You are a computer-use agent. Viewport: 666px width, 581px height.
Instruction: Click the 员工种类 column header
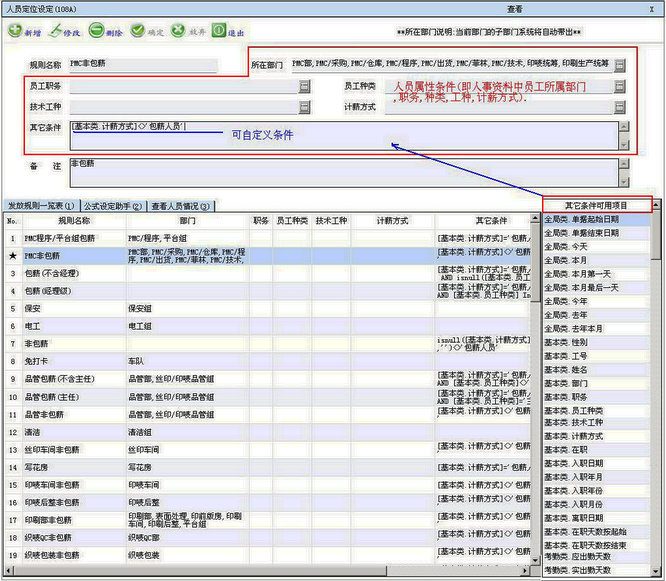tap(292, 221)
